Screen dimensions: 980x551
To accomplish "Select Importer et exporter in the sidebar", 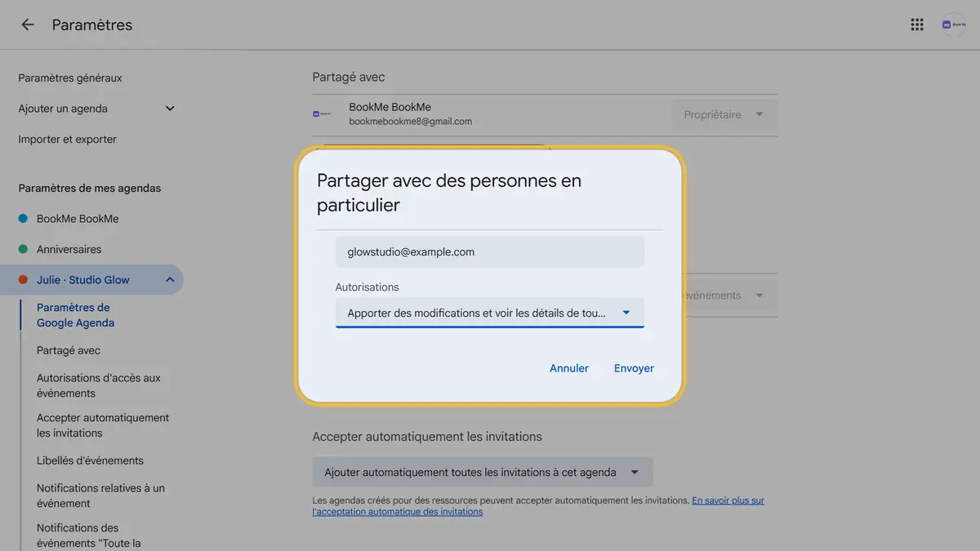I will [67, 140].
